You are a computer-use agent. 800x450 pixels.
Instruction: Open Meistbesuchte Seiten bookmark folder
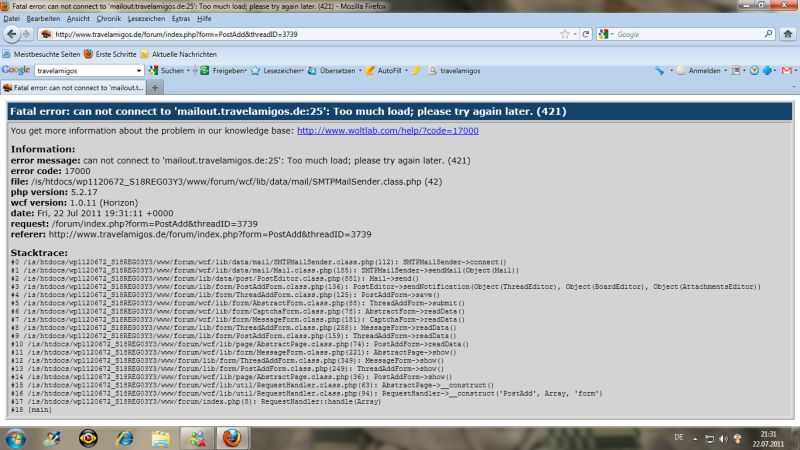coord(41,54)
